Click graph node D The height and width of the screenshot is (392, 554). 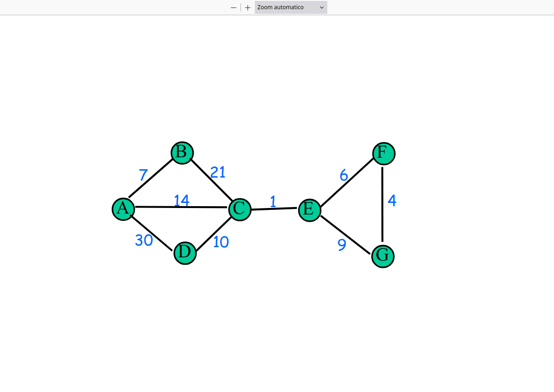pyautogui.click(x=185, y=253)
